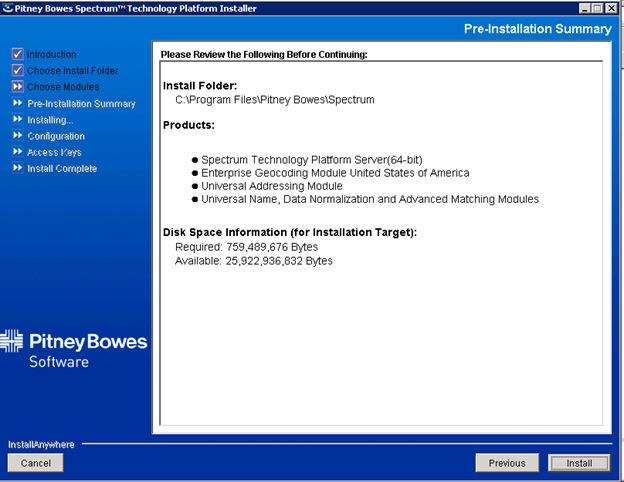Click the arrow icon beside Install Complete
The height and width of the screenshot is (482, 624).
coord(17,168)
